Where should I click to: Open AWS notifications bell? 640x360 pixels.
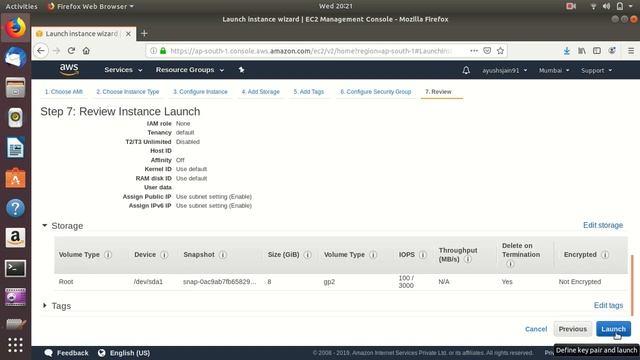466,70
